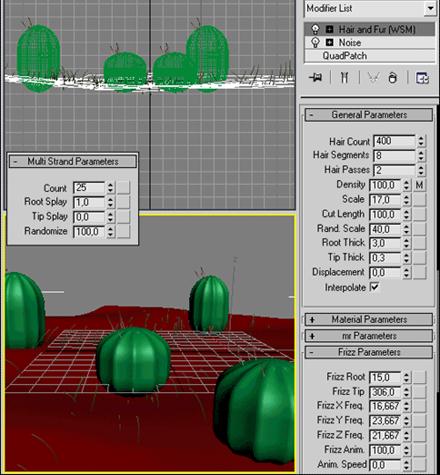Click Rand. Scale spinner arrows
440x475 pixels.
click(x=406, y=229)
